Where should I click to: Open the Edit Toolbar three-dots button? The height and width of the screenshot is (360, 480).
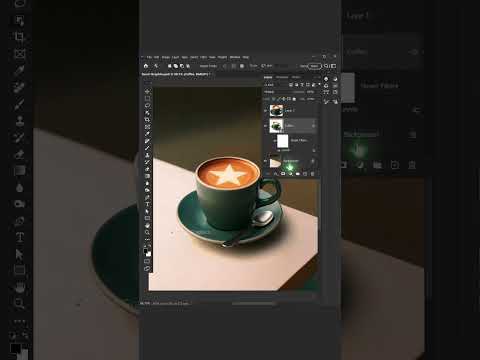click(147, 239)
